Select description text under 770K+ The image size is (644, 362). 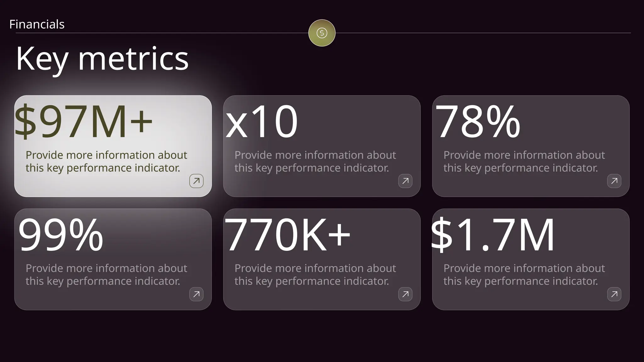point(315,275)
